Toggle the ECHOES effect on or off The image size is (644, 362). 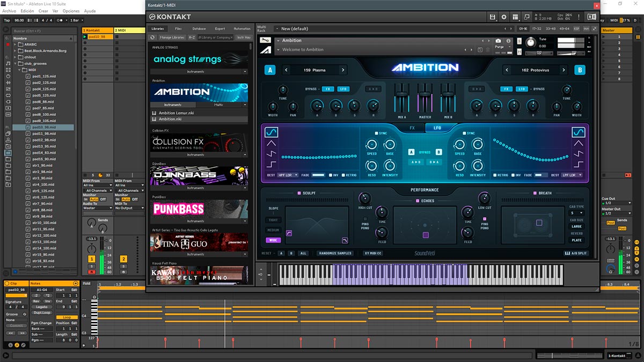point(416,201)
